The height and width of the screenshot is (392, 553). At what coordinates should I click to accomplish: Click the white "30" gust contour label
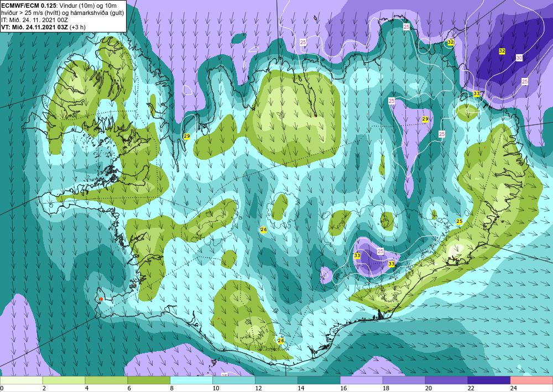click(x=519, y=58)
